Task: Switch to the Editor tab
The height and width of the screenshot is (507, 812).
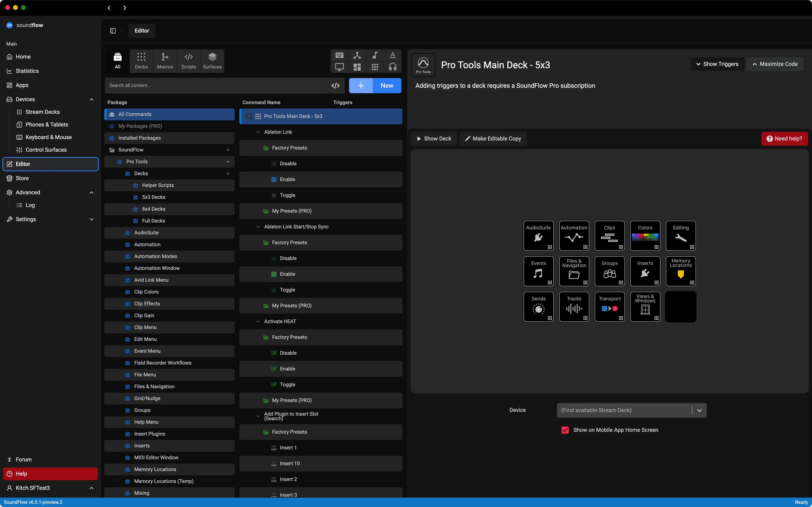Action: [x=141, y=30]
